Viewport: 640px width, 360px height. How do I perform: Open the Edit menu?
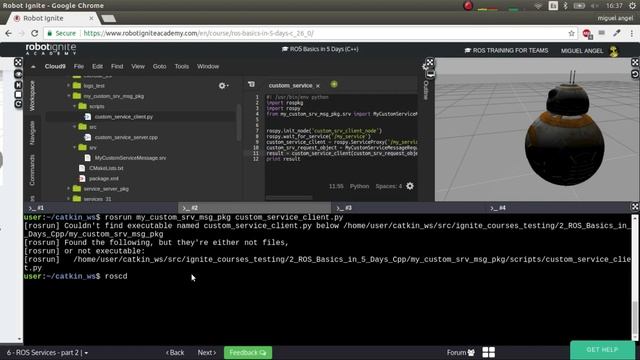97,67
